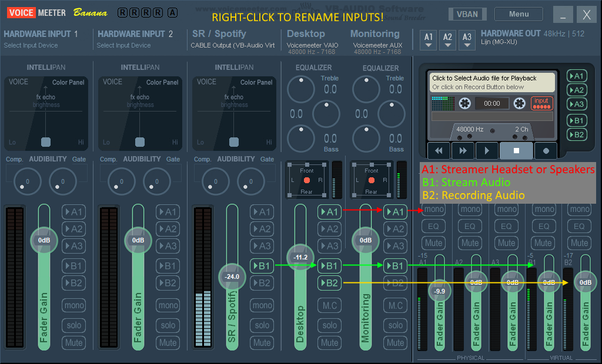This screenshot has height=364, width=602.
Task: Open EQ for the B1 output bus
Action: tap(543, 226)
